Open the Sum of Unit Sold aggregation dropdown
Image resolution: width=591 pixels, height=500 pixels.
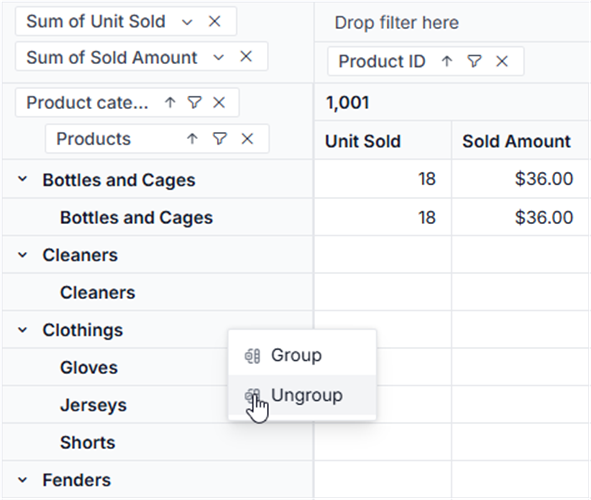[x=187, y=22]
